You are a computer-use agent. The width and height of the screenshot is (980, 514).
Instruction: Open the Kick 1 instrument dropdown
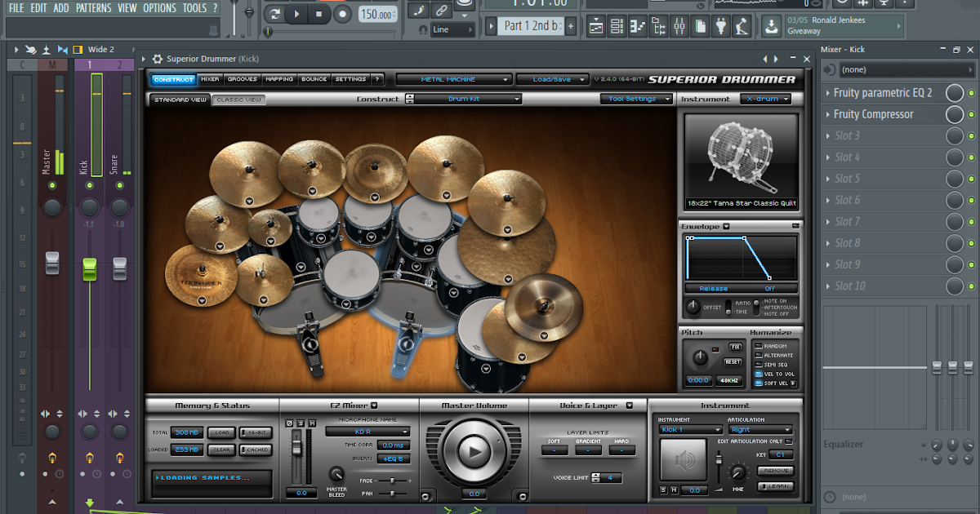click(x=690, y=429)
